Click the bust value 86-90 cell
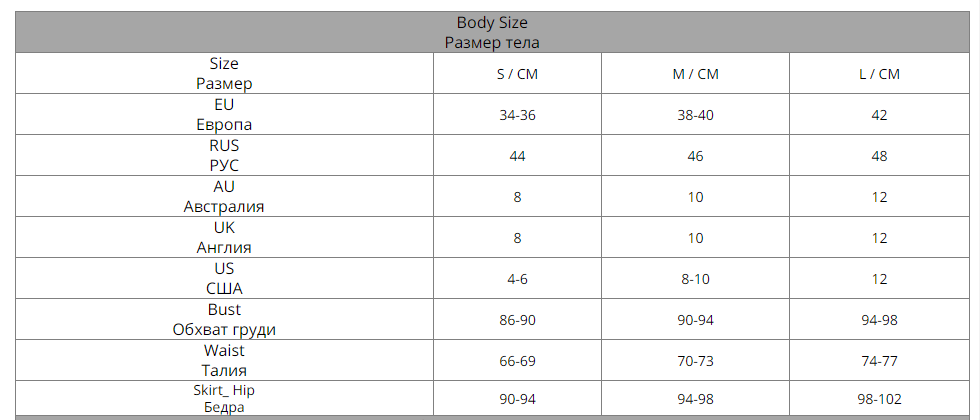This screenshot has height=420, width=980. click(517, 320)
